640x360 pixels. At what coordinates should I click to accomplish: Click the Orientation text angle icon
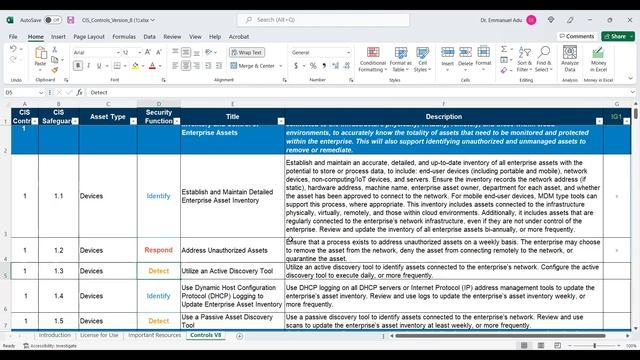tap(209, 52)
